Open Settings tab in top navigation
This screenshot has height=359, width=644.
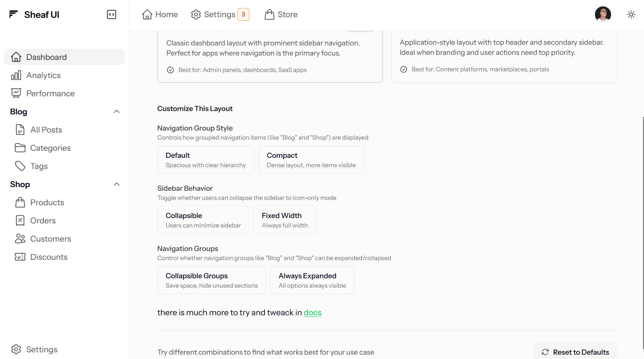click(x=220, y=14)
